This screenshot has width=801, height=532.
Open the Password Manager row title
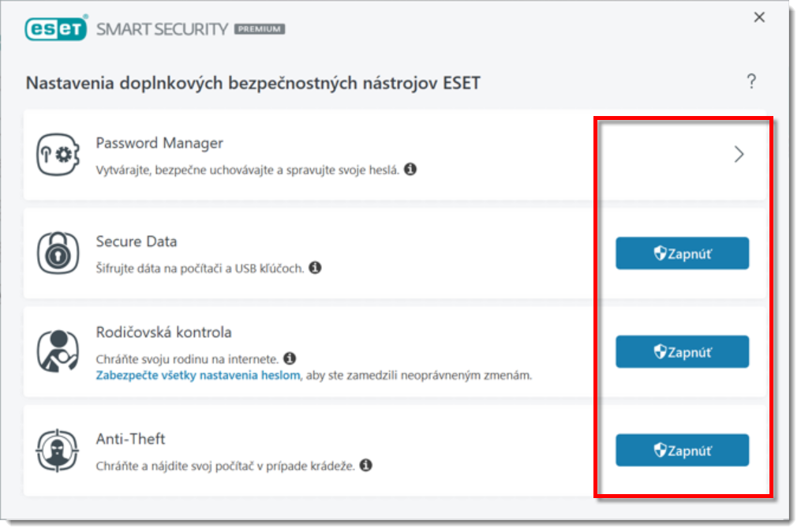tap(159, 143)
